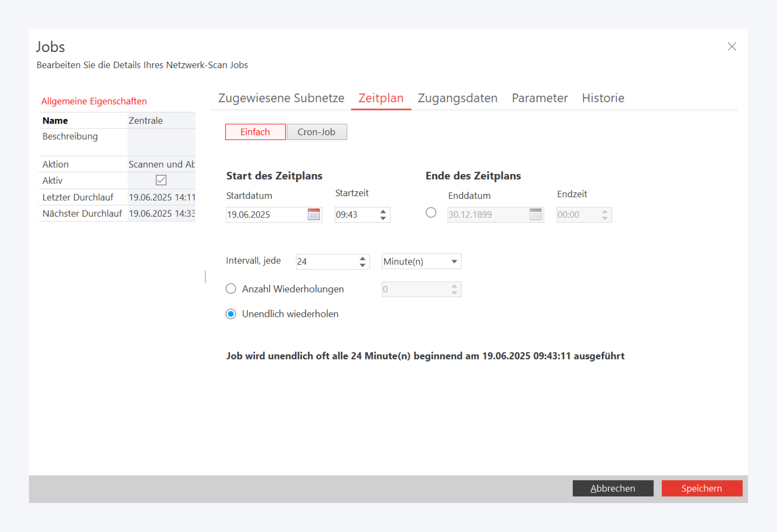Select Unendlich wiederholen radio option
This screenshot has width=777, height=532.
point(231,314)
